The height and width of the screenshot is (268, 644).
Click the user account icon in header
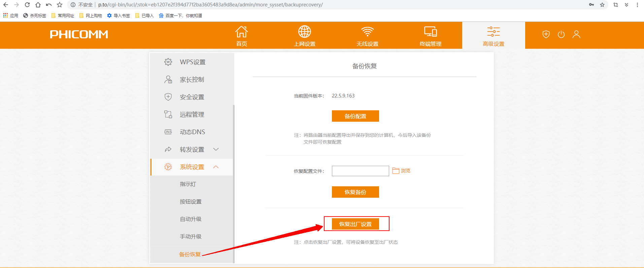(576, 34)
